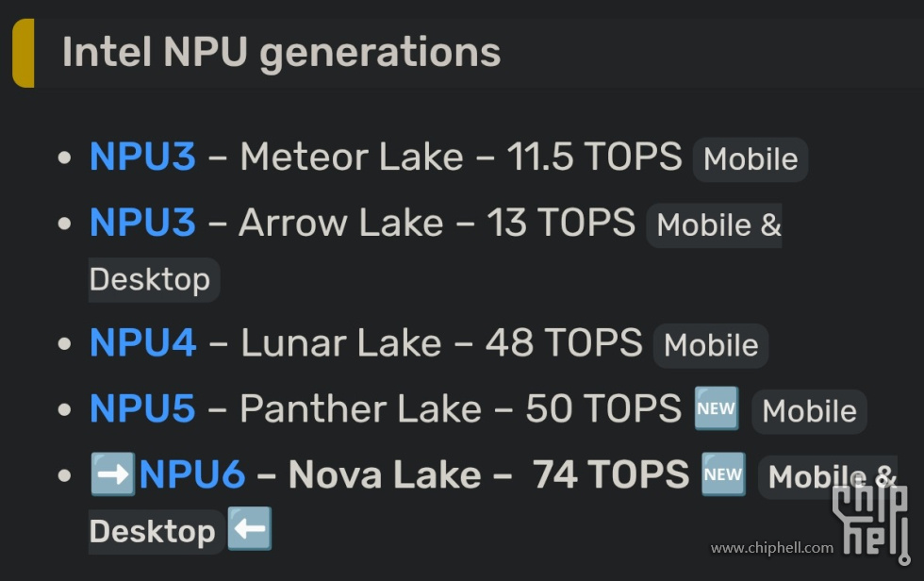Click the yellow accent bar beside the heading
Viewport: 924px width, 581px height.
tap(23, 53)
